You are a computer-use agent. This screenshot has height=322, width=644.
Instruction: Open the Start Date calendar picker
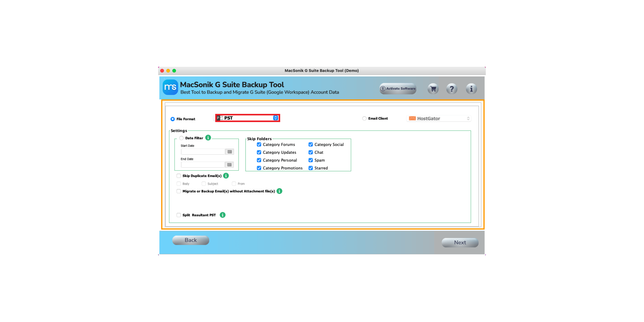pos(229,152)
